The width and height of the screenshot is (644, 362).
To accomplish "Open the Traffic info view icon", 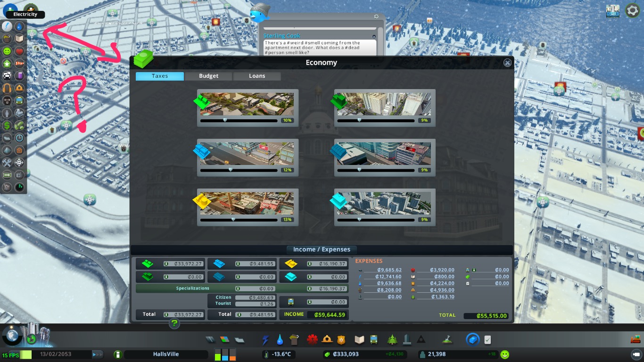I will [8, 75].
